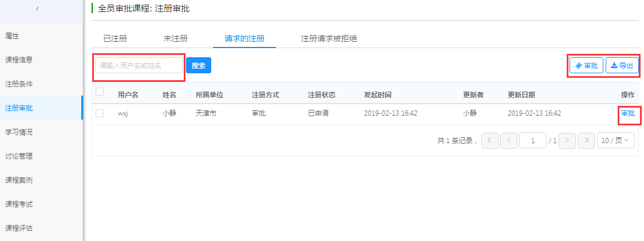The height and width of the screenshot is (241, 644).
Task: Go to the next page of records
Action: (x=567, y=140)
